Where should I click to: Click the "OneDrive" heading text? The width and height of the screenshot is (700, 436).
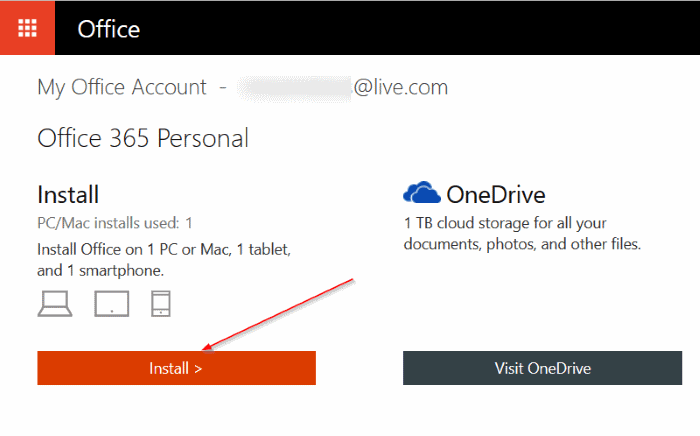496,195
